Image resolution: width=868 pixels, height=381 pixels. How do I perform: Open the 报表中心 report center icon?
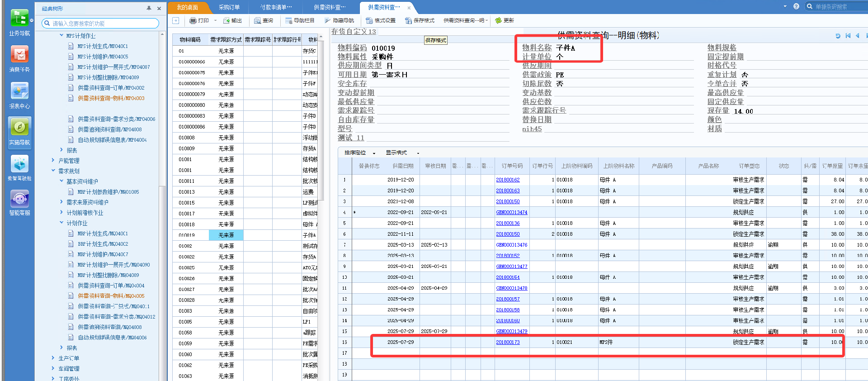point(19,91)
